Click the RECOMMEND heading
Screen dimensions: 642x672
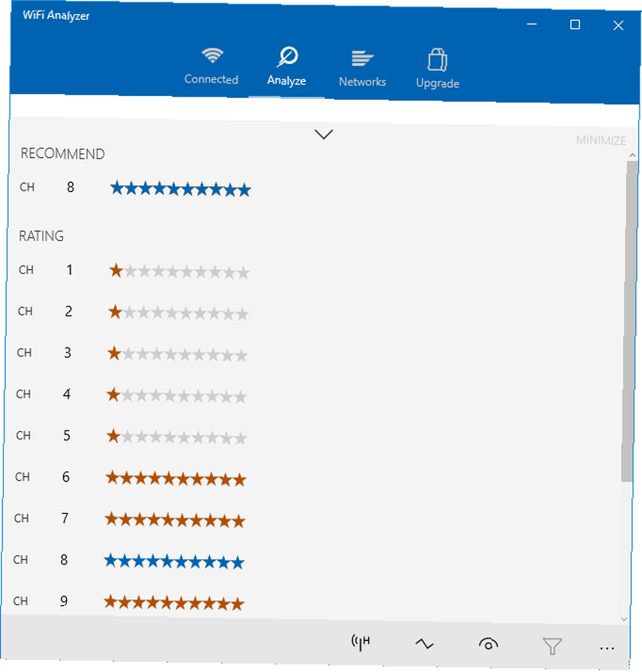pyautogui.click(x=63, y=154)
